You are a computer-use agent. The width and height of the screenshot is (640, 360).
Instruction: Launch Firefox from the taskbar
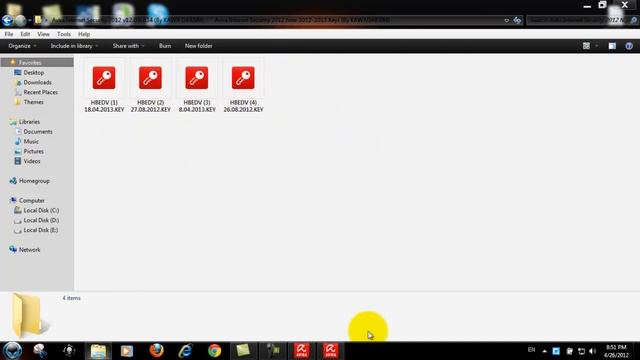coord(156,351)
